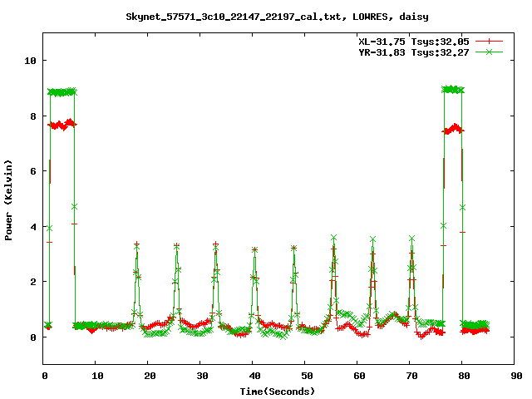Click y-axis tick label 10

click(30, 61)
